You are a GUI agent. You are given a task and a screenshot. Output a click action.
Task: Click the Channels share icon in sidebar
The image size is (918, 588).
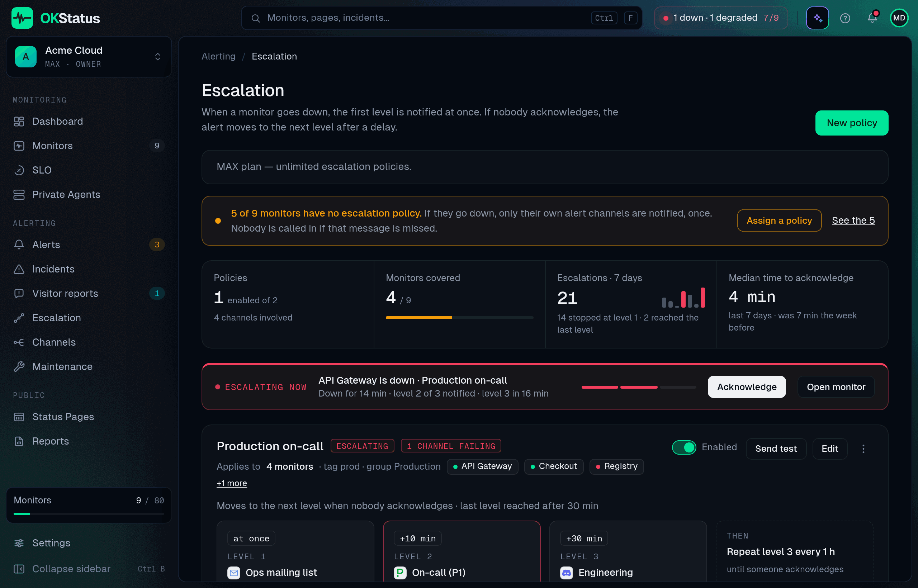coord(19,342)
